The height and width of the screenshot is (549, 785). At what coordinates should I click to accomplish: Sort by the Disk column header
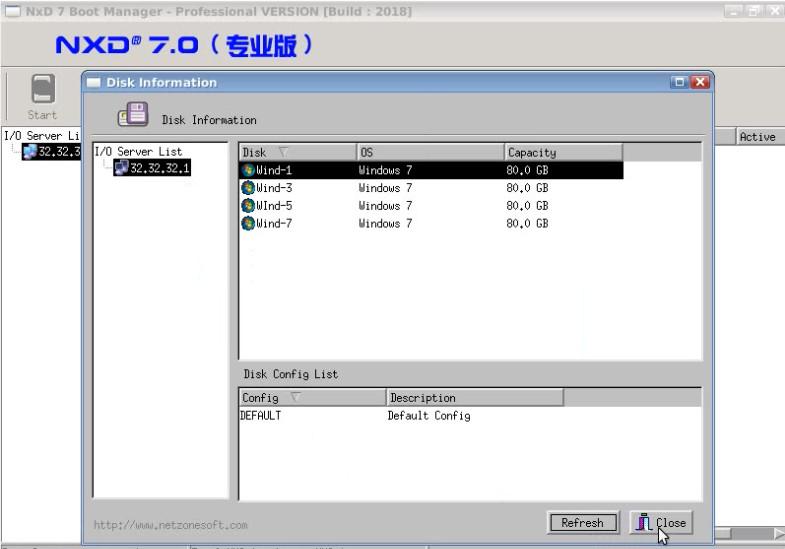coord(297,152)
